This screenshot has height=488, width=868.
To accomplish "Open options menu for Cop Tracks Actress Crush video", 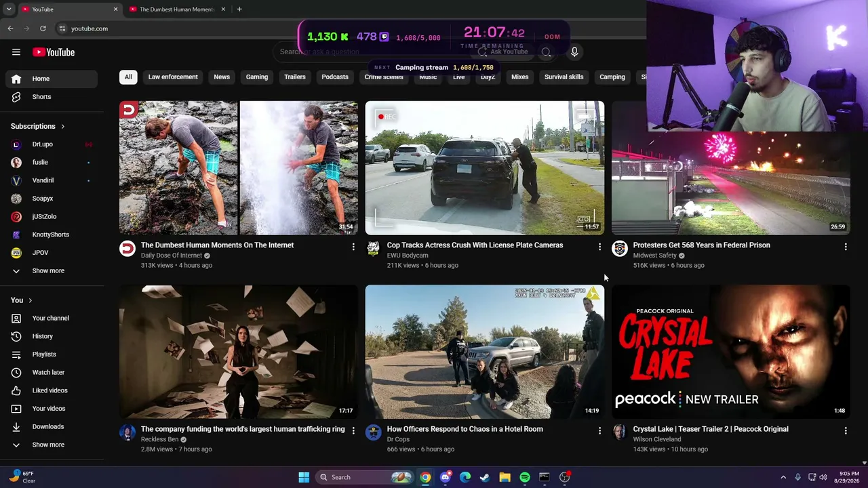I will point(599,247).
